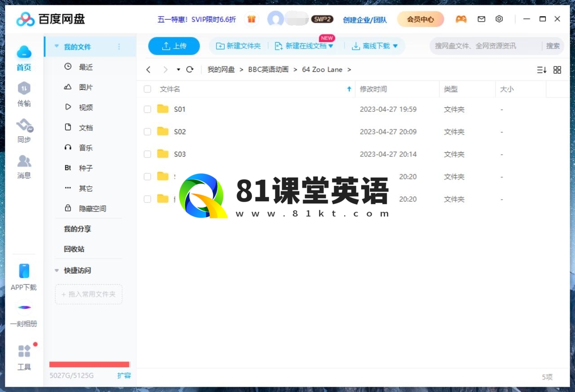Image resolution: width=575 pixels, height=392 pixels.
Task: Click the 五一特惠 SVIP promo link
Action: [x=196, y=19]
